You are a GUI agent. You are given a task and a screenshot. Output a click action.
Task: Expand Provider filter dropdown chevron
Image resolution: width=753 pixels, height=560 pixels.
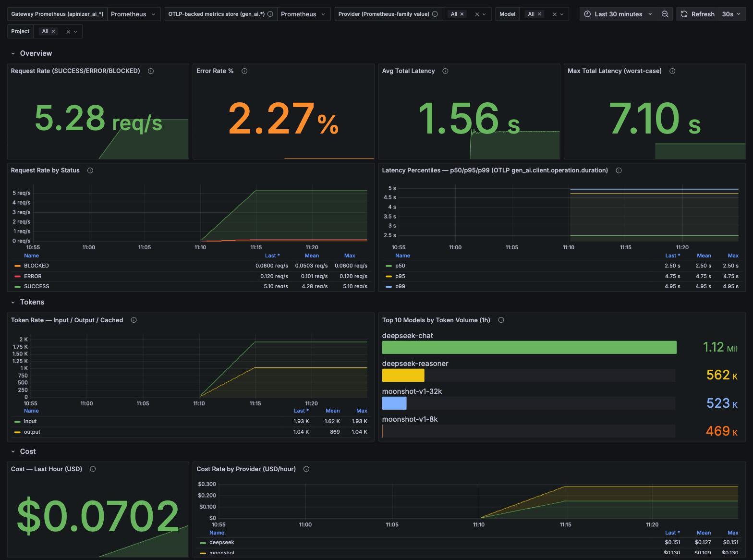tap(484, 14)
